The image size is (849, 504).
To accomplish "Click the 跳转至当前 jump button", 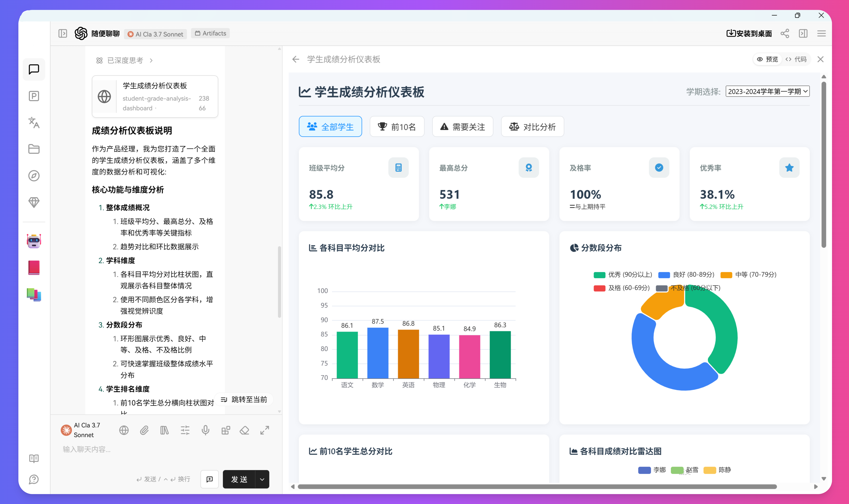I will click(244, 400).
